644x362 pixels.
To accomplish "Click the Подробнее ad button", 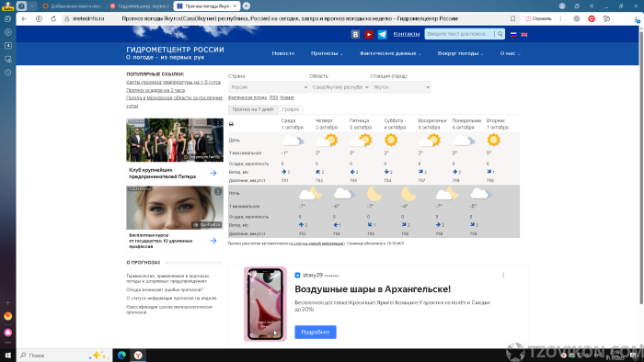I will coord(316,332).
